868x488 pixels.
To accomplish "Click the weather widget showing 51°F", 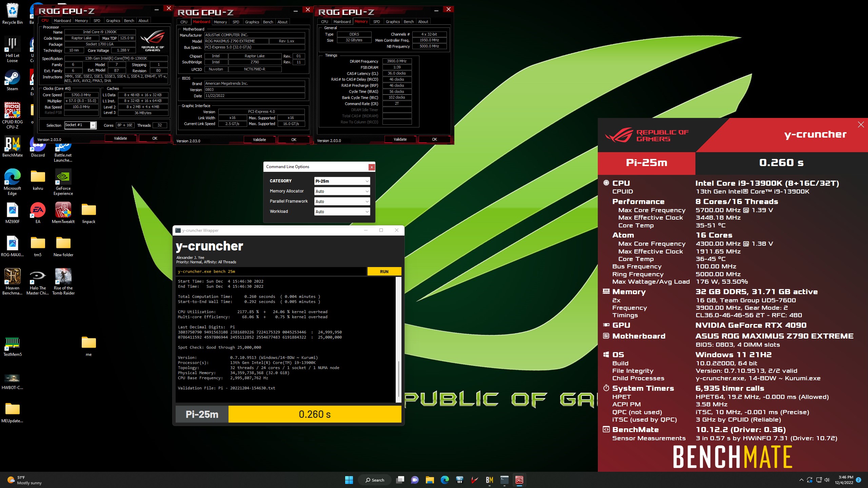I will 24,480.
